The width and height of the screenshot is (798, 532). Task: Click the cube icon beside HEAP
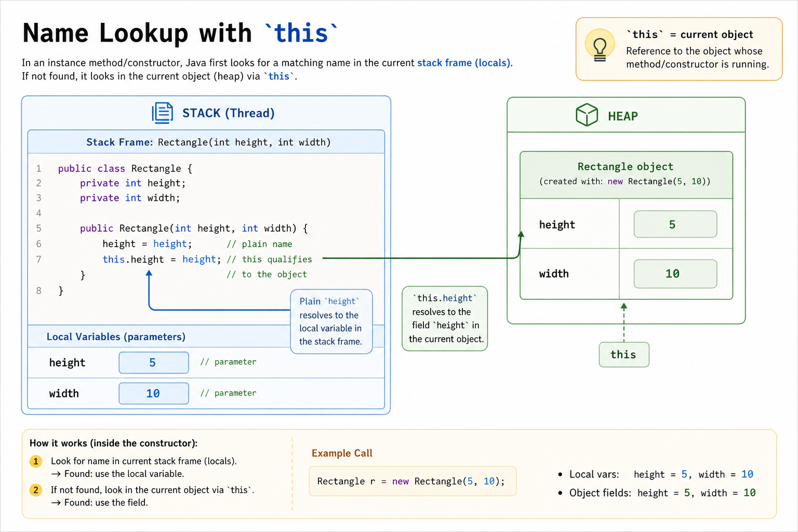pyautogui.click(x=587, y=115)
